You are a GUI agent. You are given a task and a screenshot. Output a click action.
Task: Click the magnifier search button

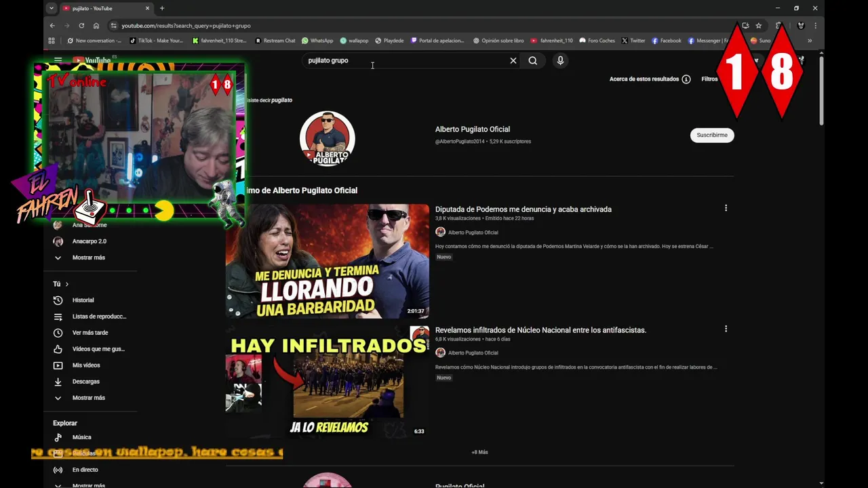tap(533, 60)
